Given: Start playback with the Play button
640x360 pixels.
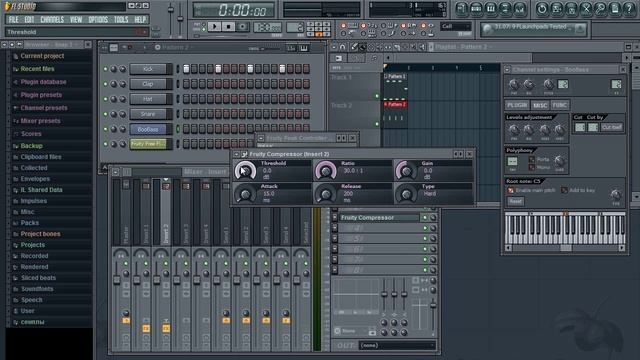Looking at the screenshot, I should pos(214,27).
